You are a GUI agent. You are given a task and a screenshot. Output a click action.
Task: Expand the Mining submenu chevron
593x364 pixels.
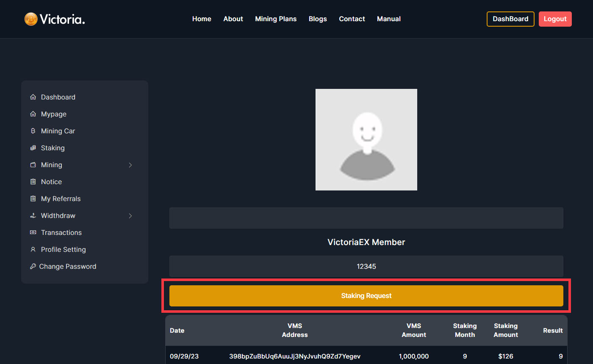[130, 165]
